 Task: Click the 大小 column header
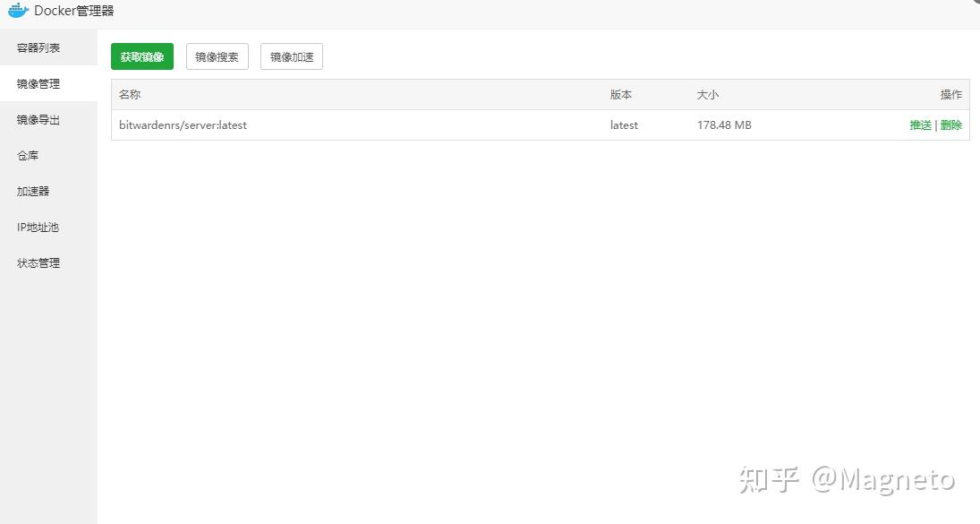tap(708, 94)
